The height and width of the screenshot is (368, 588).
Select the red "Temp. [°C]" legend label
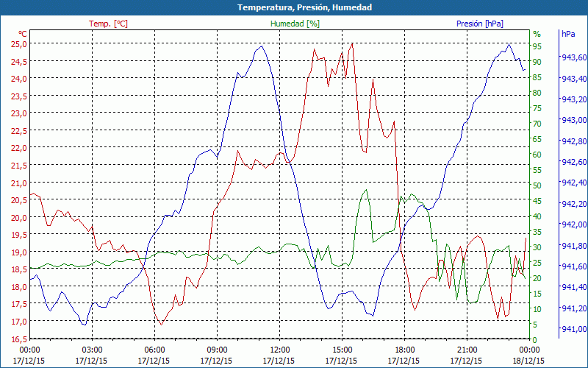tap(108, 24)
